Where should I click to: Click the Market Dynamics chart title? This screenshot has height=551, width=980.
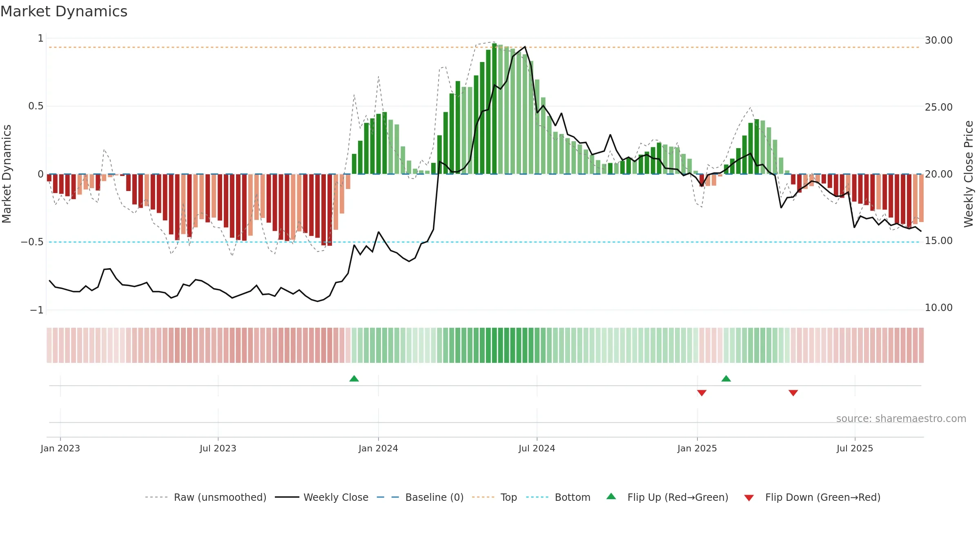point(64,11)
